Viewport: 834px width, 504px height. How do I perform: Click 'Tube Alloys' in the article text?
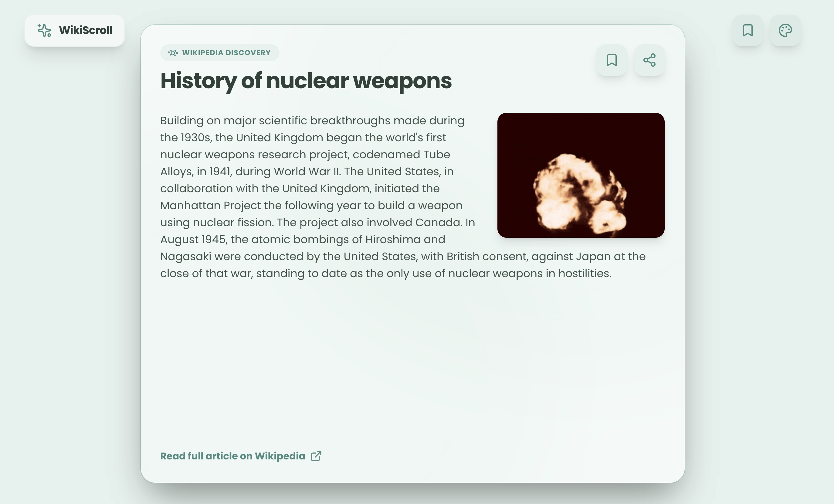pyautogui.click(x=436, y=155)
